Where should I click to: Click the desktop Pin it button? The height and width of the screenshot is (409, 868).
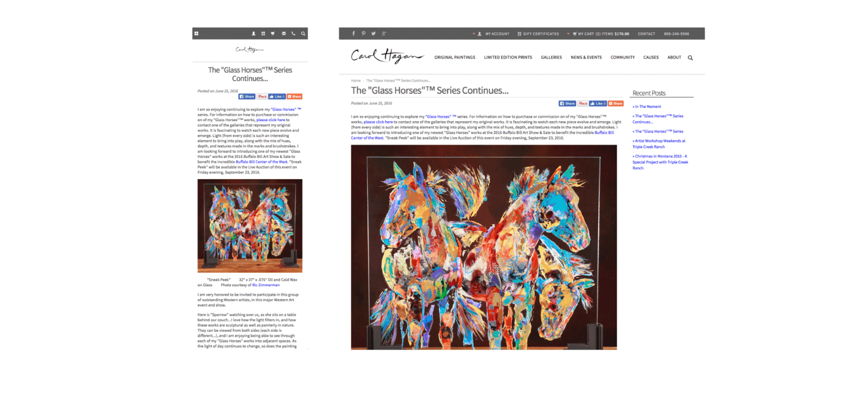[x=583, y=103]
